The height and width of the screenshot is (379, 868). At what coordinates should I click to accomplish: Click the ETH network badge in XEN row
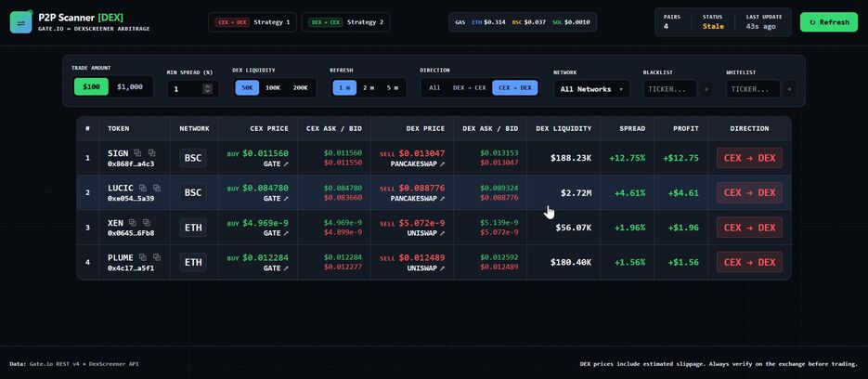(x=193, y=228)
